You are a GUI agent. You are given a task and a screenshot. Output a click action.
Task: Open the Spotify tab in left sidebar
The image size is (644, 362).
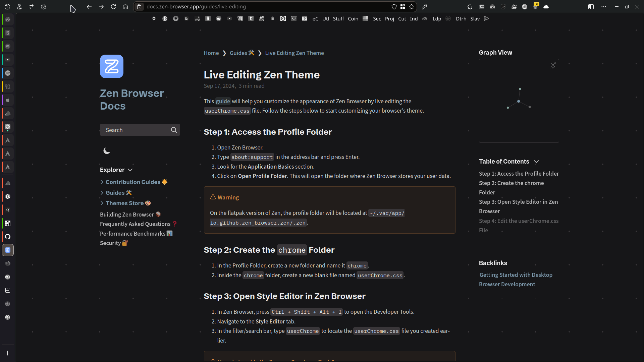click(x=8, y=73)
